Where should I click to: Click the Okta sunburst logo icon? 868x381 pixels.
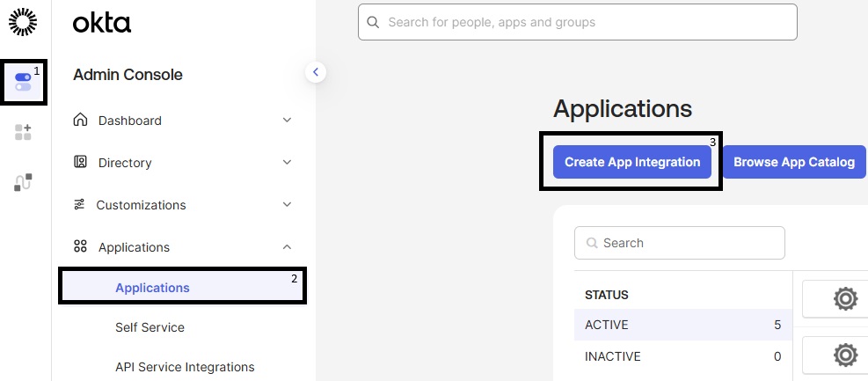tap(23, 23)
